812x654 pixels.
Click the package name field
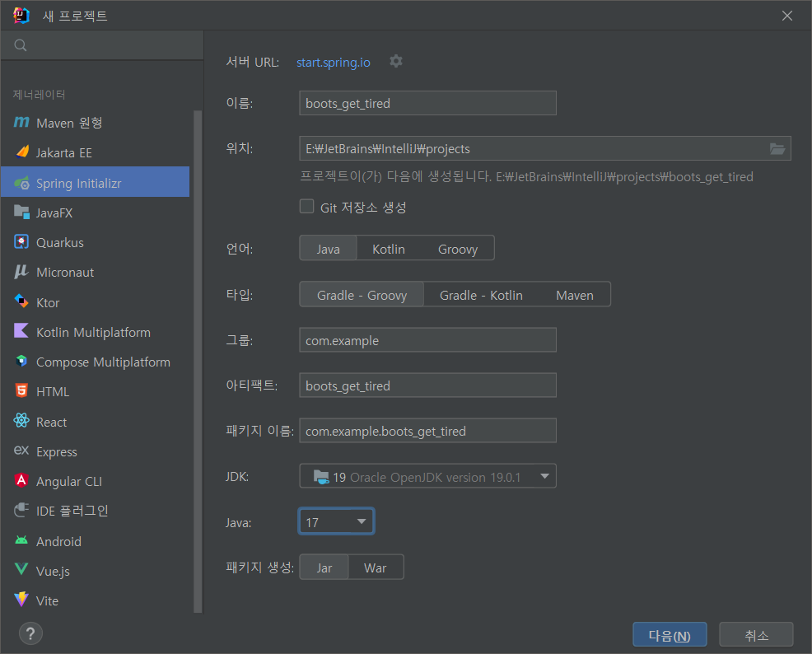click(427, 431)
